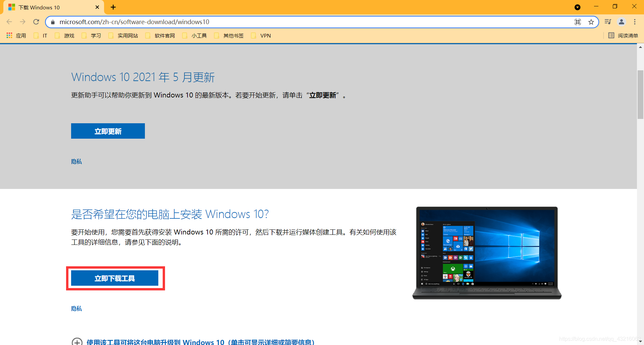The image size is (644, 345).
Task: Open the media control icon in toolbar
Action: tap(608, 22)
